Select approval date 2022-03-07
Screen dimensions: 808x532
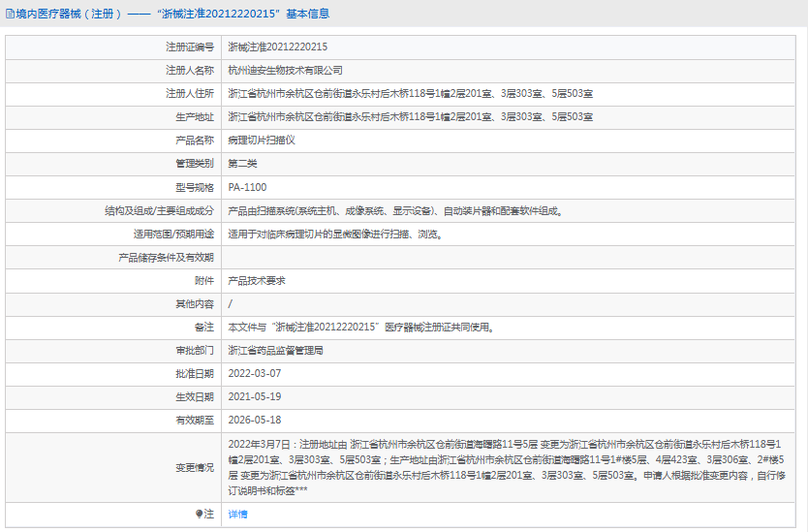tap(255, 373)
